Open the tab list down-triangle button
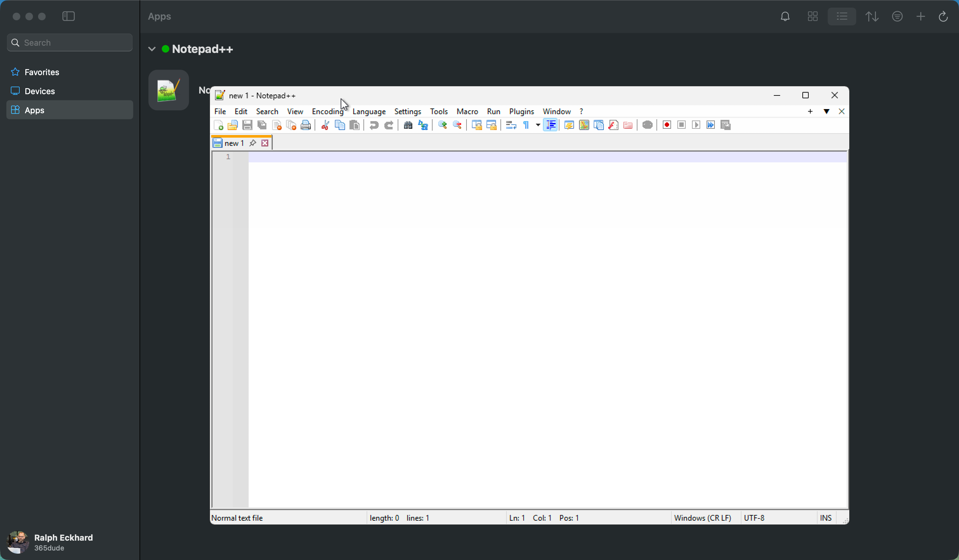This screenshot has height=560, width=959. 826,112
